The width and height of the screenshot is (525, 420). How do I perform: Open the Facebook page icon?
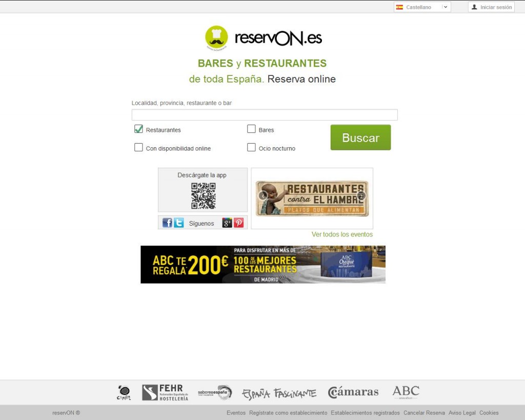167,223
